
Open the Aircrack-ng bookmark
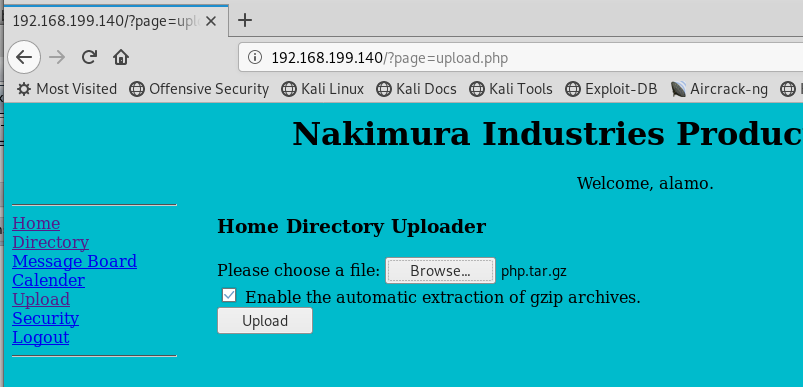[x=719, y=89]
